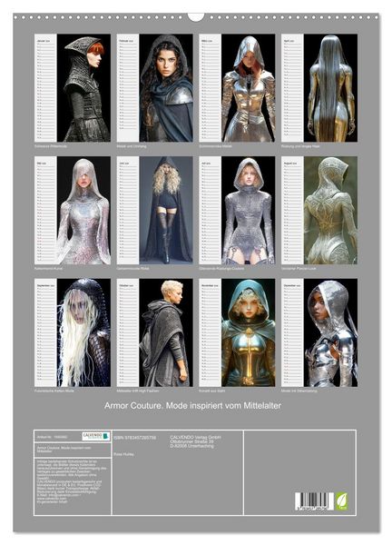
Task: Click the Artikel-Nr. line beside the logo
Action: pos(52,437)
